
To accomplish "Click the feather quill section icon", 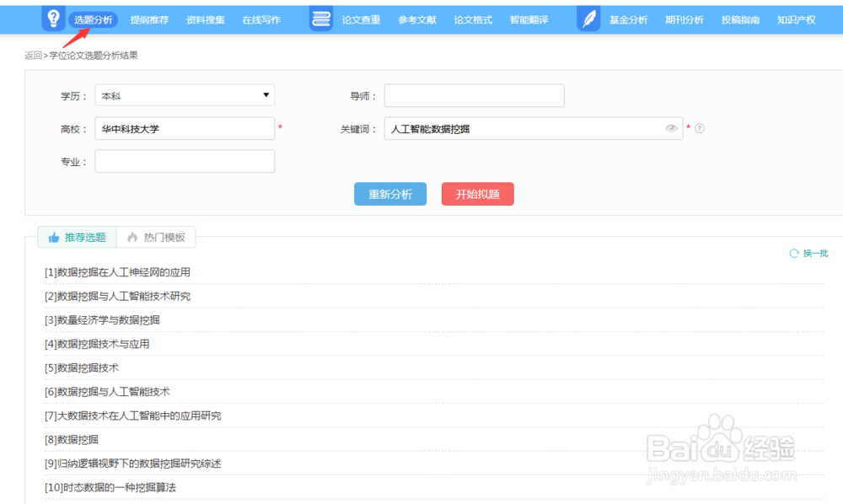I will pyautogui.click(x=588, y=19).
